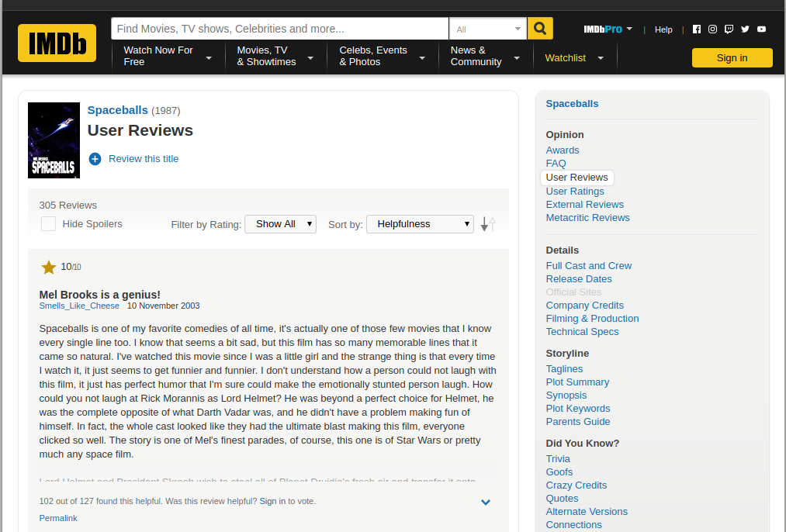This screenshot has width=786, height=532.
Task: Open FAQ in sidebar
Action: click(x=556, y=164)
